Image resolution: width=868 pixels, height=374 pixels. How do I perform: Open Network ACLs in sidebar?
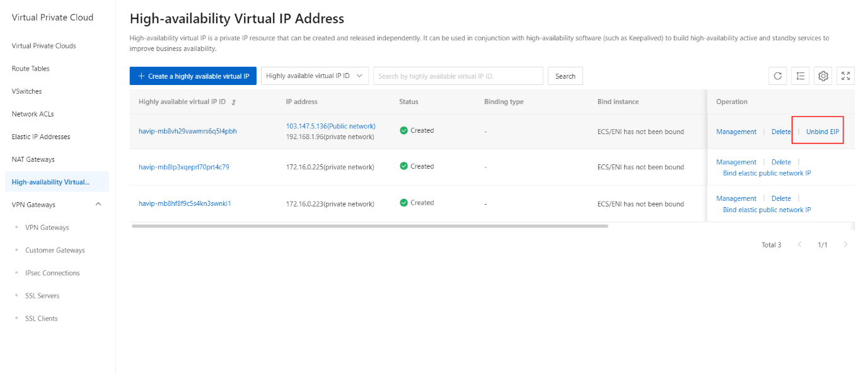33,114
